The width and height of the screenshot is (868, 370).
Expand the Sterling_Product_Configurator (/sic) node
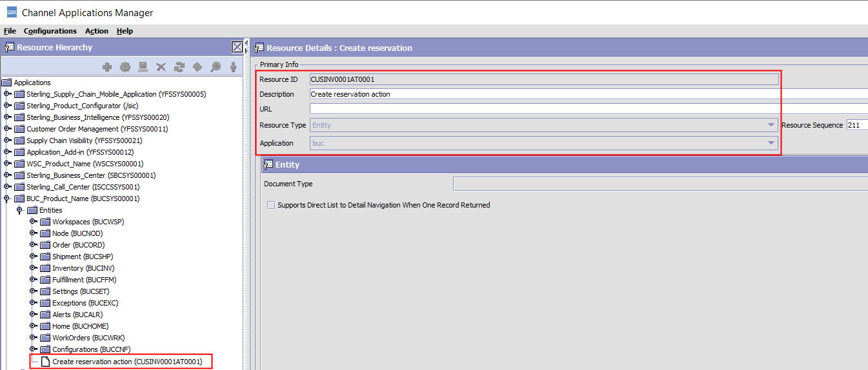tap(7, 106)
